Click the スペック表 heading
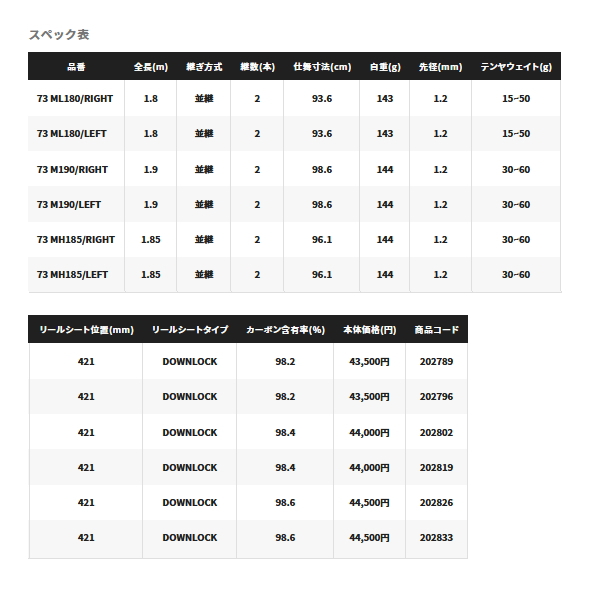Viewport: 600px width, 600px height. (59, 35)
